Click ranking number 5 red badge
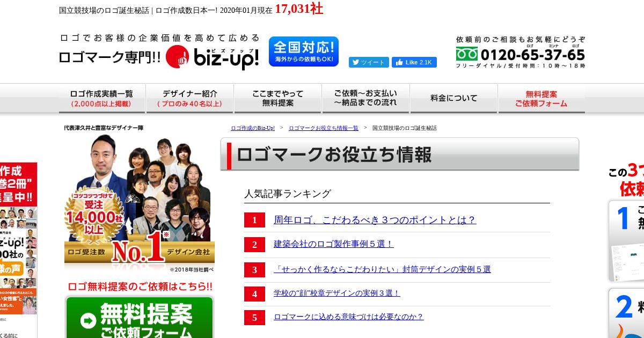This screenshot has width=644, height=338. point(254,318)
